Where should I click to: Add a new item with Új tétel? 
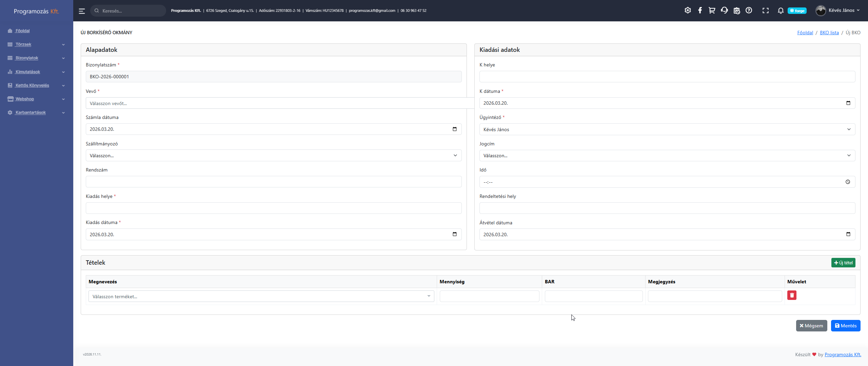843,263
